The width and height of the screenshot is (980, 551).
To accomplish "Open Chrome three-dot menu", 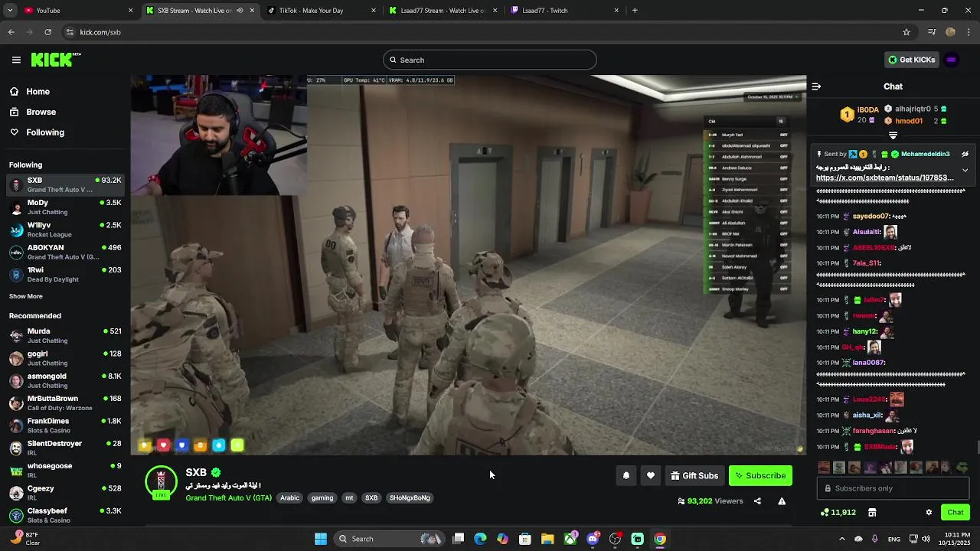I will [969, 32].
